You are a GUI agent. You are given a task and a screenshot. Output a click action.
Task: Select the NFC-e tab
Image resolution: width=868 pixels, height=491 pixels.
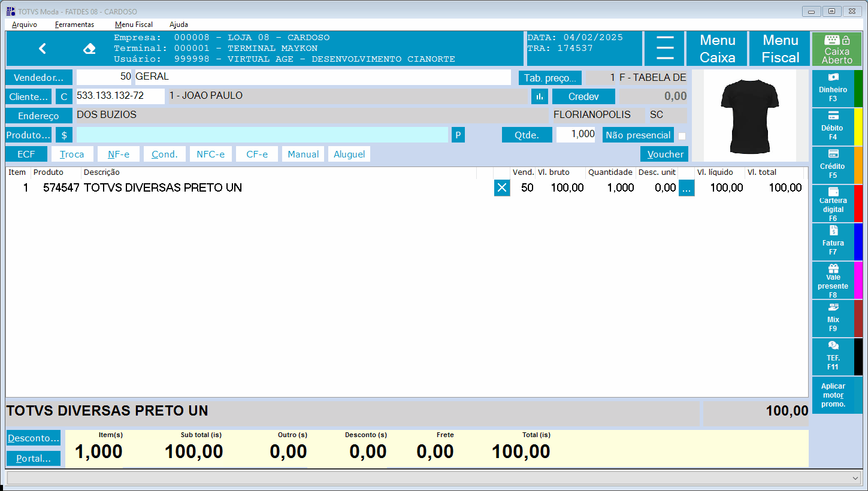[211, 154]
